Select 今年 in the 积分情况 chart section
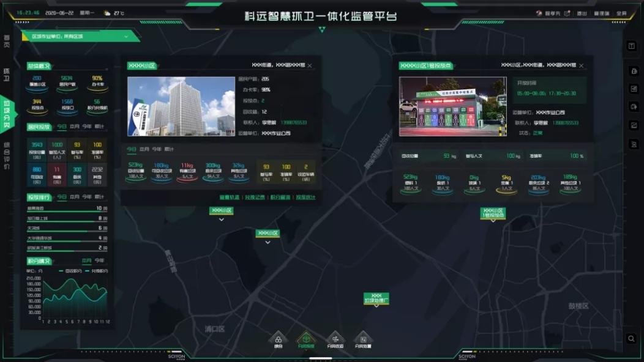Image resolution: width=644 pixels, height=362 pixels. tap(99, 260)
